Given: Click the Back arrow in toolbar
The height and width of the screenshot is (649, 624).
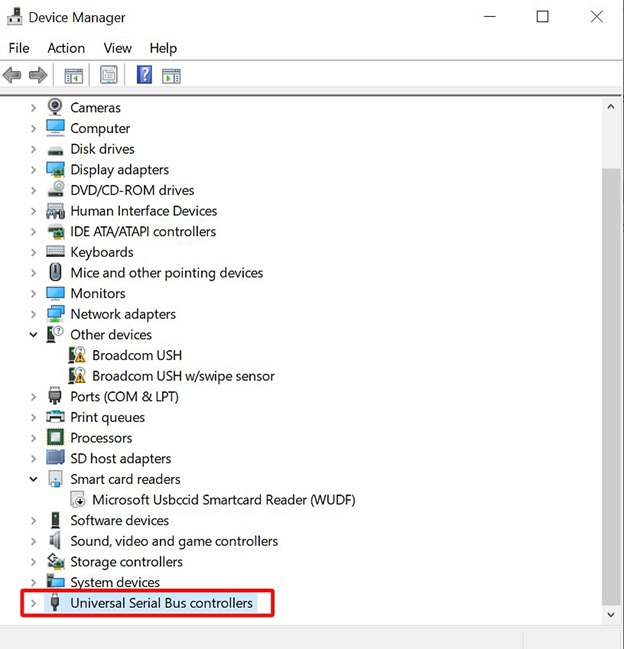Looking at the screenshot, I should point(12,75).
